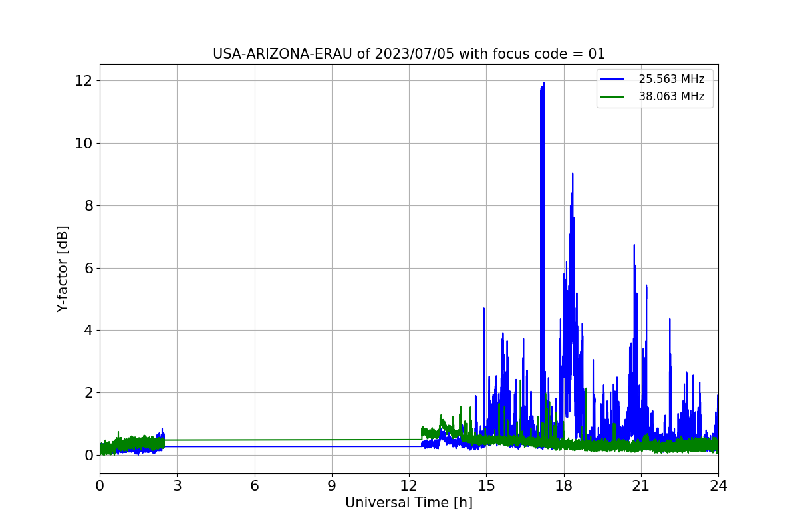
Task: Click x-axis tick label 0
Action: (x=100, y=486)
